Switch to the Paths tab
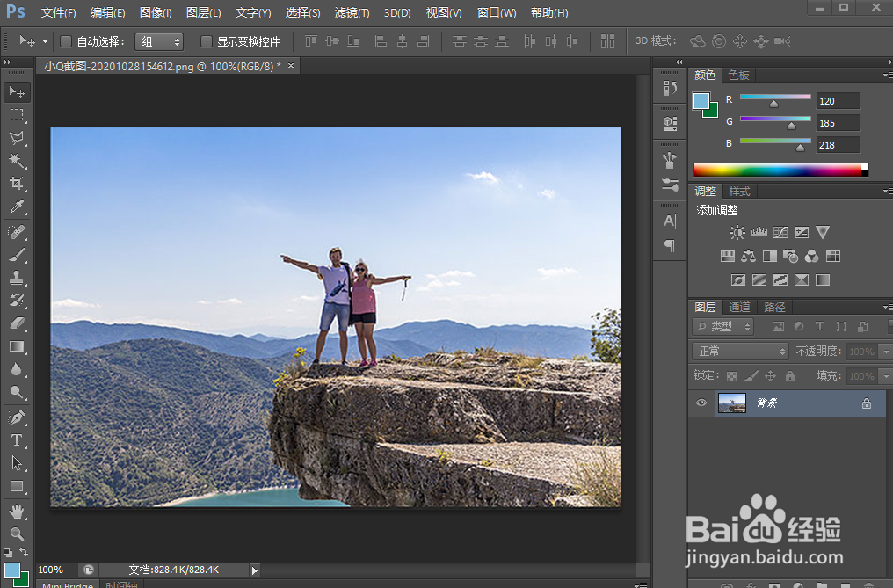Image resolution: width=893 pixels, height=588 pixels. [x=774, y=307]
